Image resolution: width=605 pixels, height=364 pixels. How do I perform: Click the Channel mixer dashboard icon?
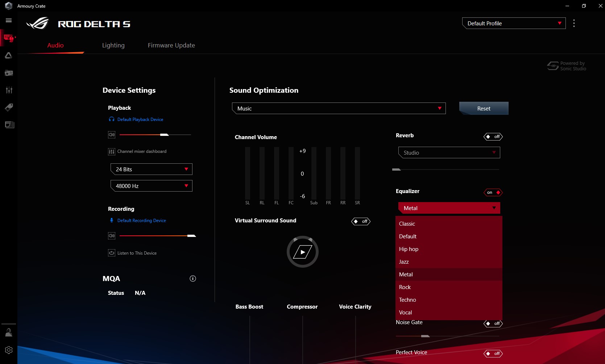[x=112, y=151]
